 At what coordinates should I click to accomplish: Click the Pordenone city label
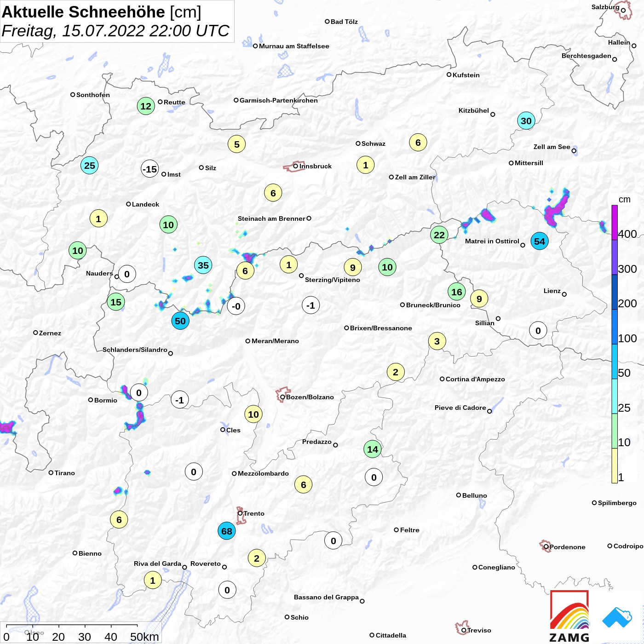click(568, 547)
